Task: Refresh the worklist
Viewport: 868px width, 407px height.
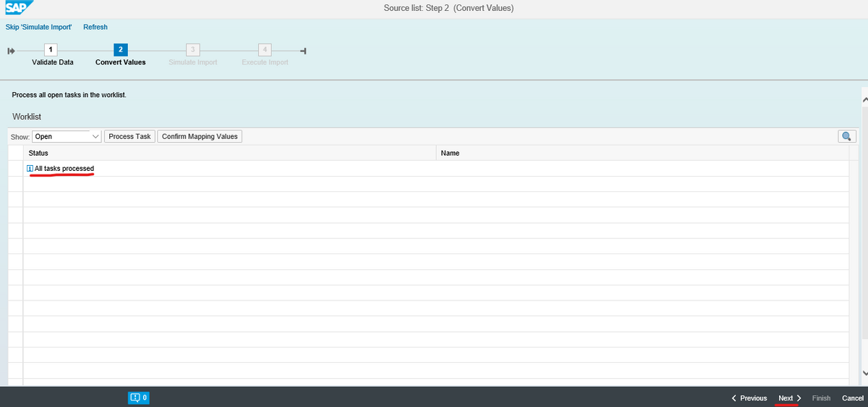Action: click(x=95, y=27)
